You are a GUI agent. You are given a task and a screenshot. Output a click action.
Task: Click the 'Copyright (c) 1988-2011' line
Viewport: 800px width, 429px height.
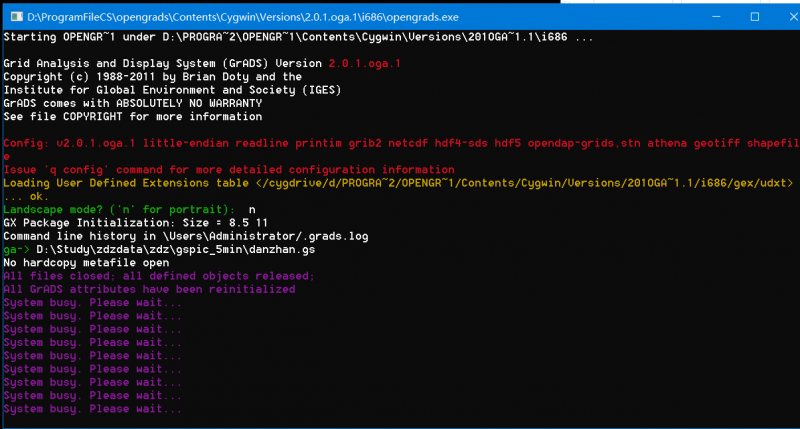[152, 77]
